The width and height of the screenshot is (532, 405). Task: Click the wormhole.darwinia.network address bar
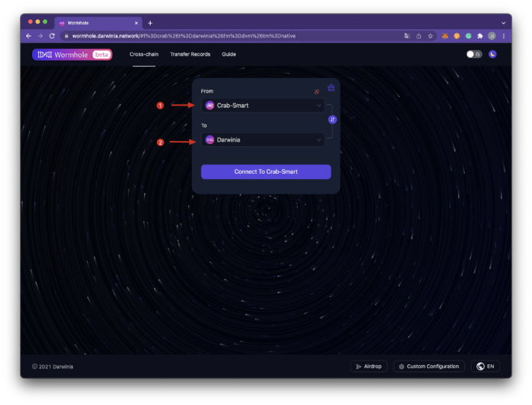(x=184, y=36)
